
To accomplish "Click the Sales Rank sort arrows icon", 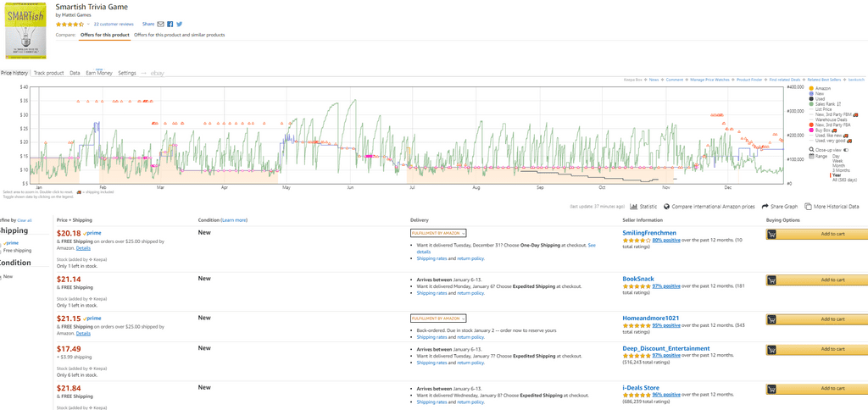I will pyautogui.click(x=838, y=104).
